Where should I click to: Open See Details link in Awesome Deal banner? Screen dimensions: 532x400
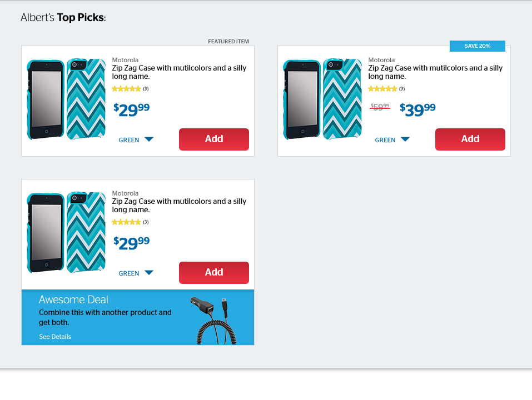tap(55, 337)
